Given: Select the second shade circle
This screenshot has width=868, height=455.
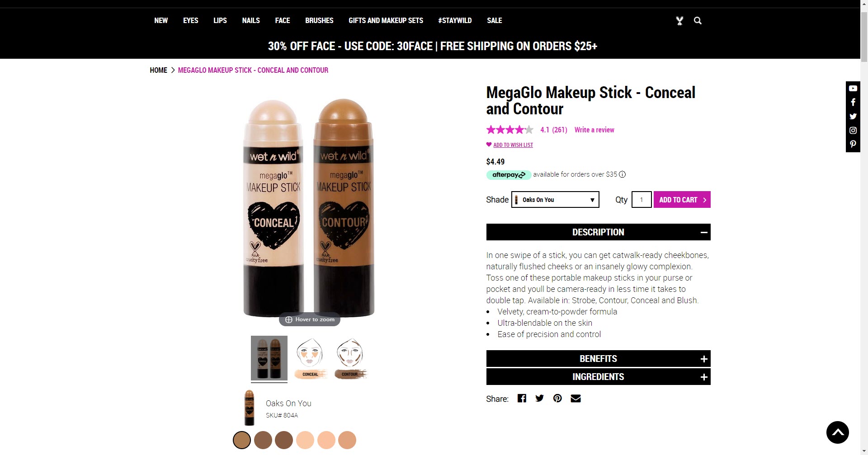Looking at the screenshot, I should pyautogui.click(x=263, y=440).
